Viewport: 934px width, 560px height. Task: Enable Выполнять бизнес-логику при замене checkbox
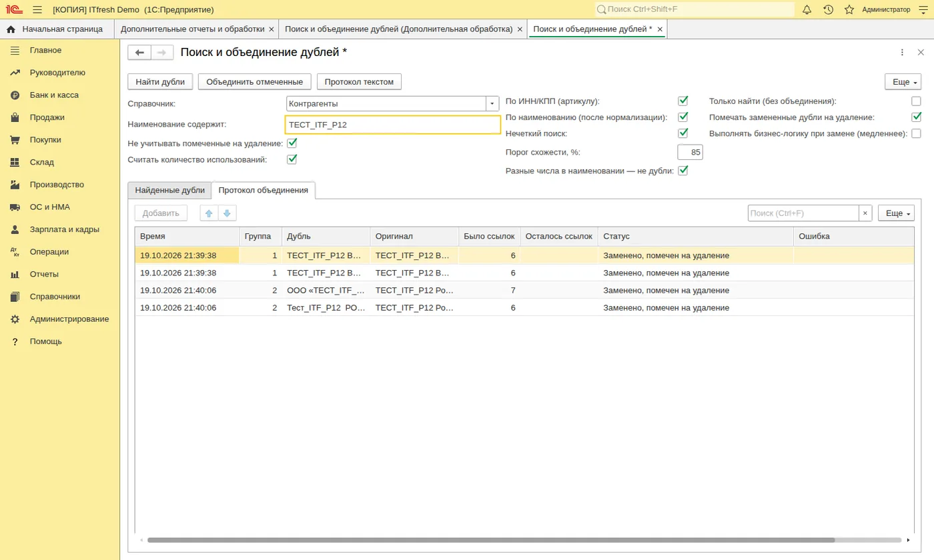pyautogui.click(x=916, y=133)
